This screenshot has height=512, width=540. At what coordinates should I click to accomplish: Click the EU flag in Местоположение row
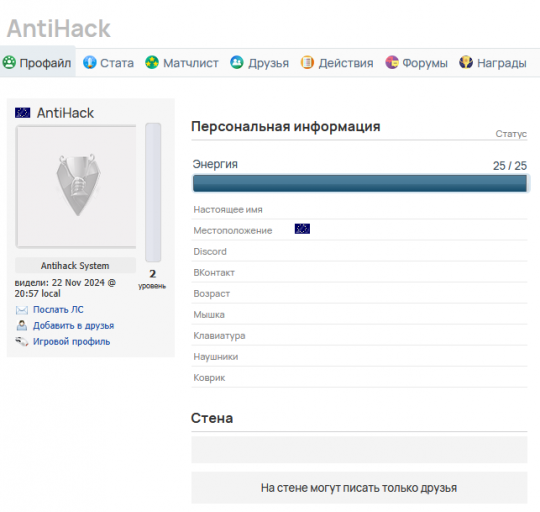click(x=302, y=229)
